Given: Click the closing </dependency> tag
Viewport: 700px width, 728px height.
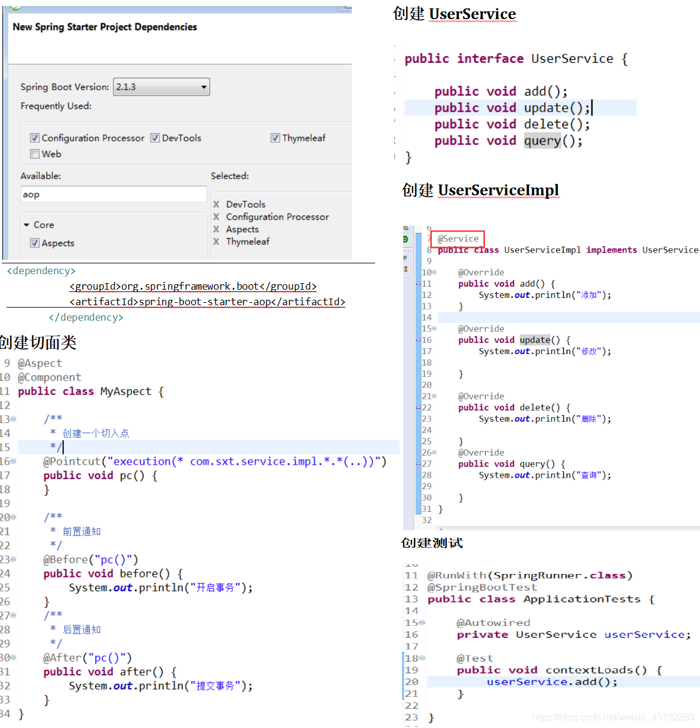Looking at the screenshot, I should (x=86, y=317).
